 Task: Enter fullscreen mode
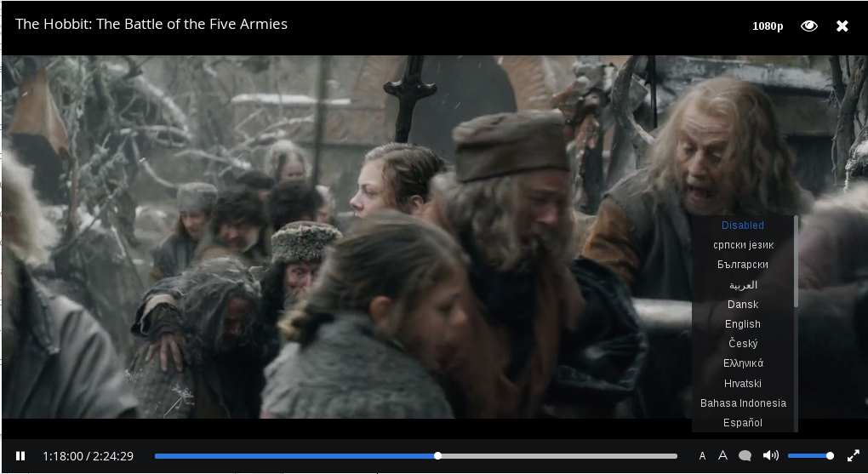point(853,456)
